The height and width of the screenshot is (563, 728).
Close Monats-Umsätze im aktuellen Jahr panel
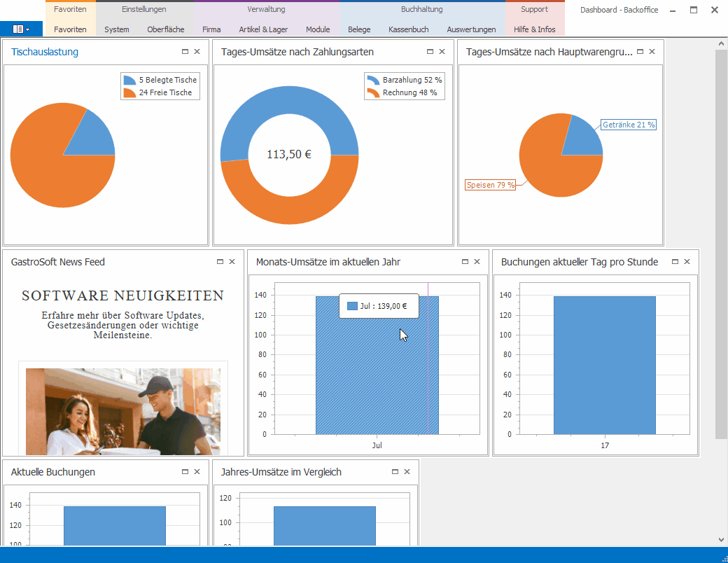coord(477,261)
